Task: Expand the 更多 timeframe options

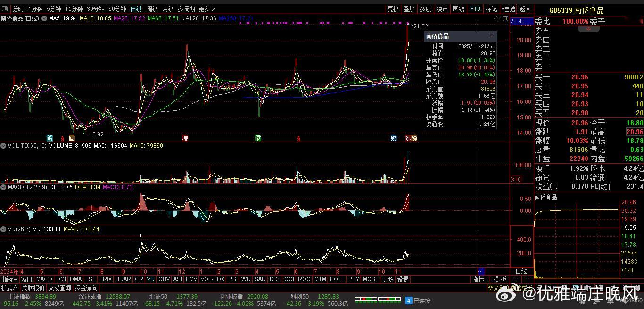Action: click(x=206, y=9)
